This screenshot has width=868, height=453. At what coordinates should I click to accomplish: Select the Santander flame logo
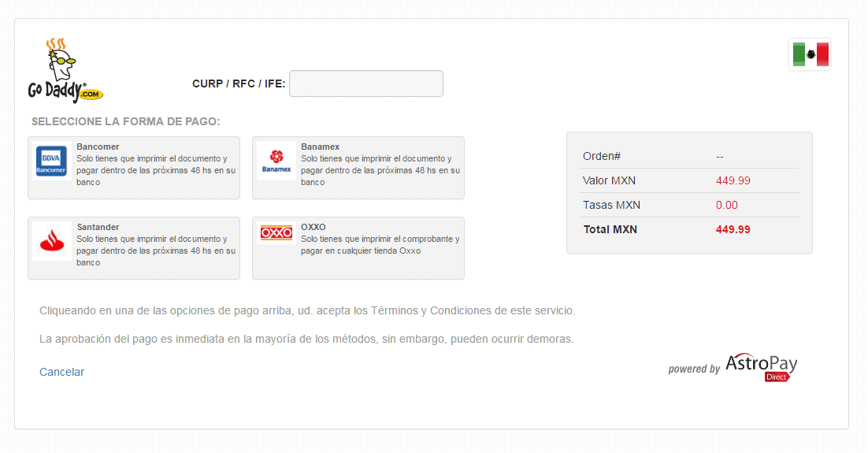tap(51, 241)
